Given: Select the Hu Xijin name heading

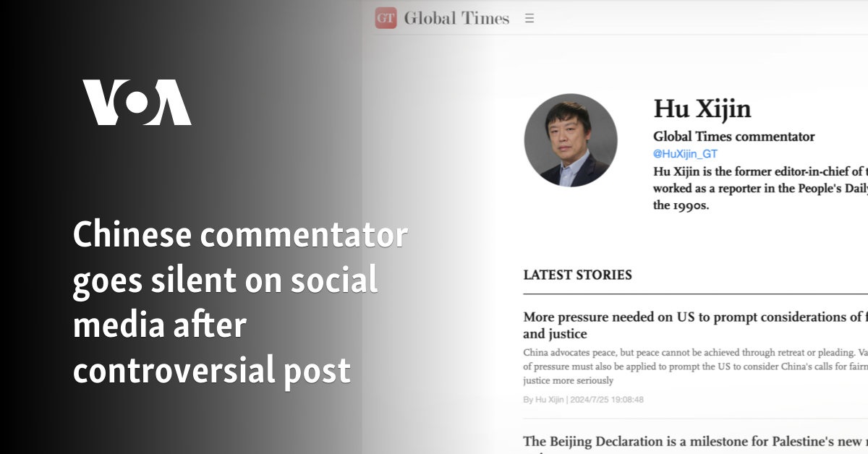Looking at the screenshot, I should (701, 110).
